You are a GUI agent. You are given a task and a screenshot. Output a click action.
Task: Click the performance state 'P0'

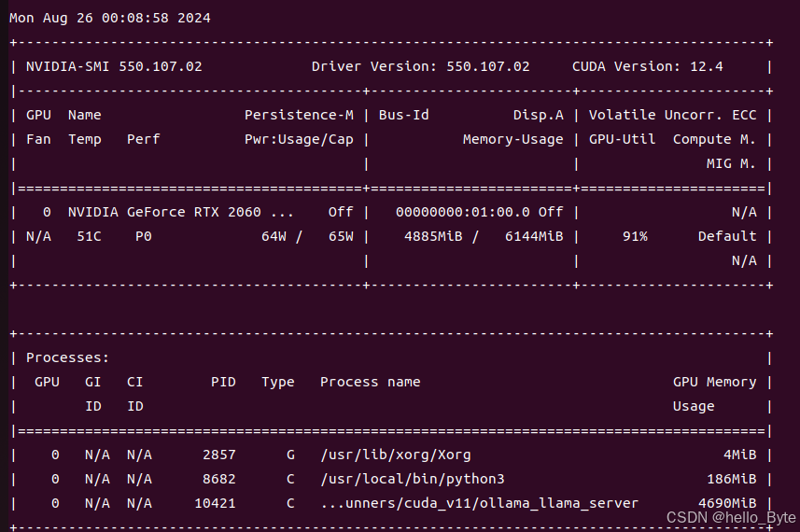(144, 237)
